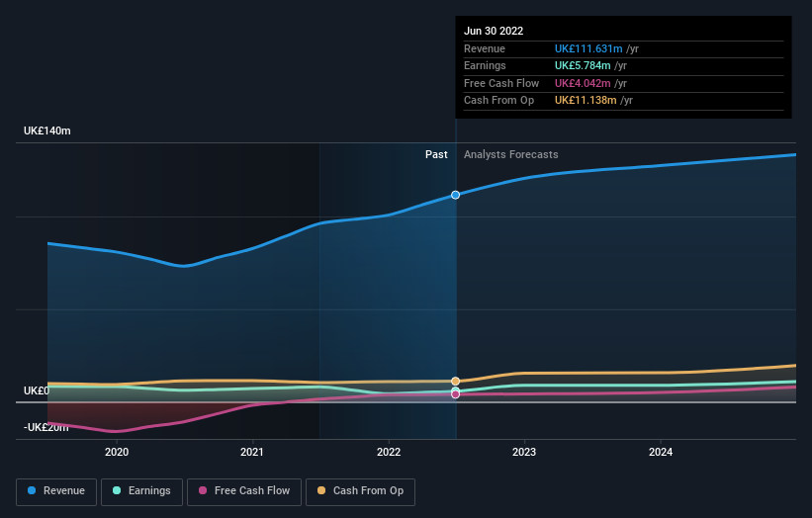The image size is (812, 518).
Task: Click the Analysts Forecasts label
Action: (x=511, y=154)
